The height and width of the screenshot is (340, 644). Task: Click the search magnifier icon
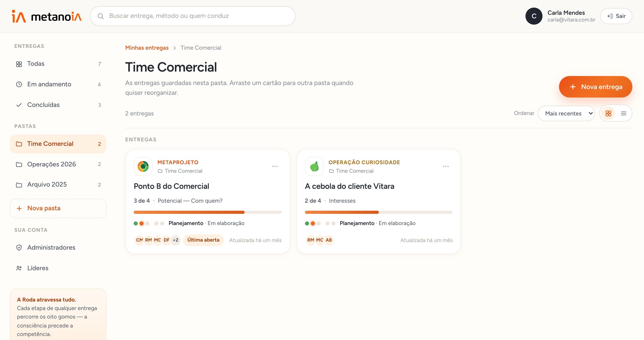coord(100,16)
